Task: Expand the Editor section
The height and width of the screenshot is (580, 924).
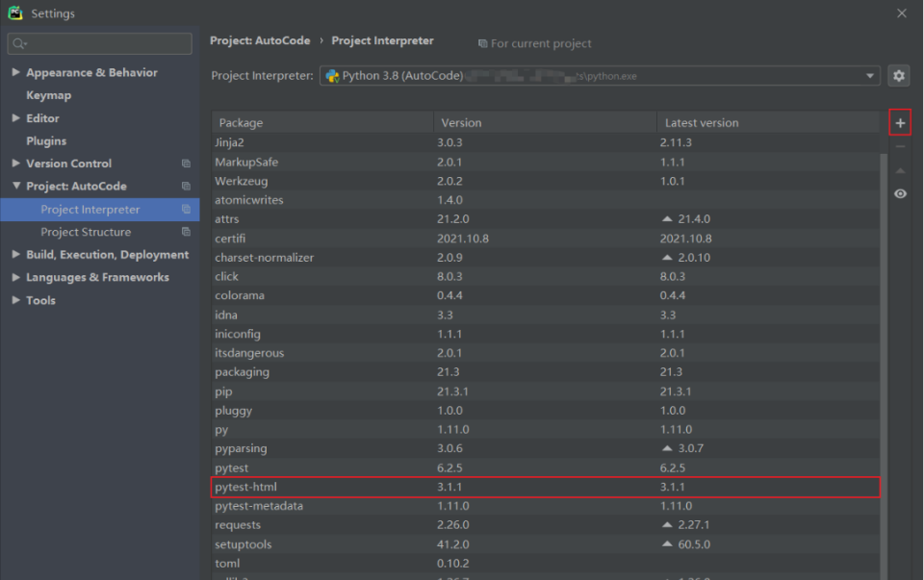Action: coord(16,117)
